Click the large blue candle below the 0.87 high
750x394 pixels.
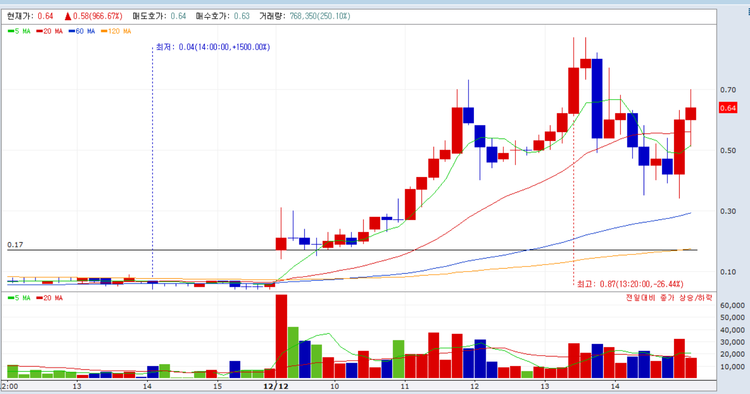pos(597,98)
